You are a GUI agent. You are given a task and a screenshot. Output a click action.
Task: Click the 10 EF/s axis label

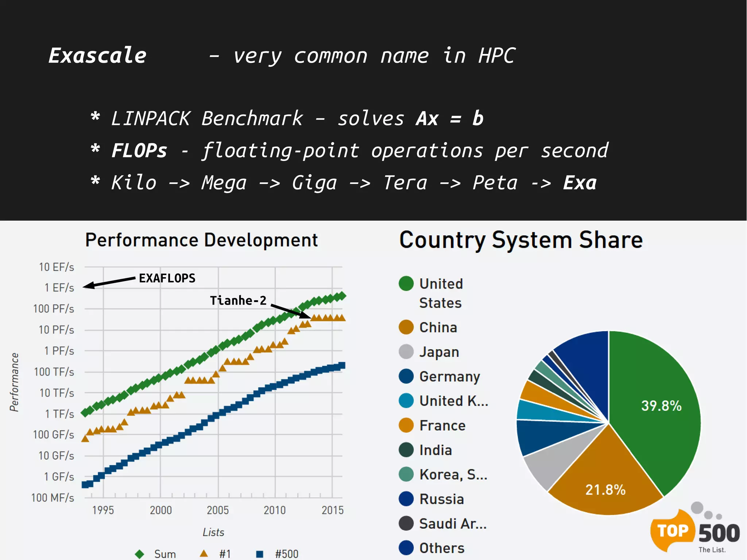coord(57,267)
